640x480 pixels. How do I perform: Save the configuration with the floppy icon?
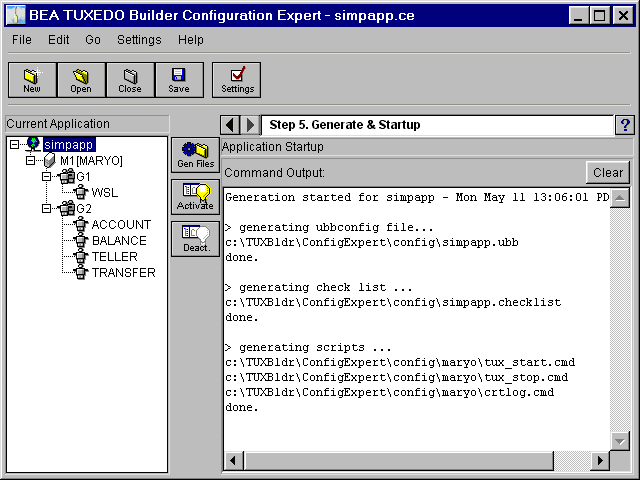tap(179, 80)
